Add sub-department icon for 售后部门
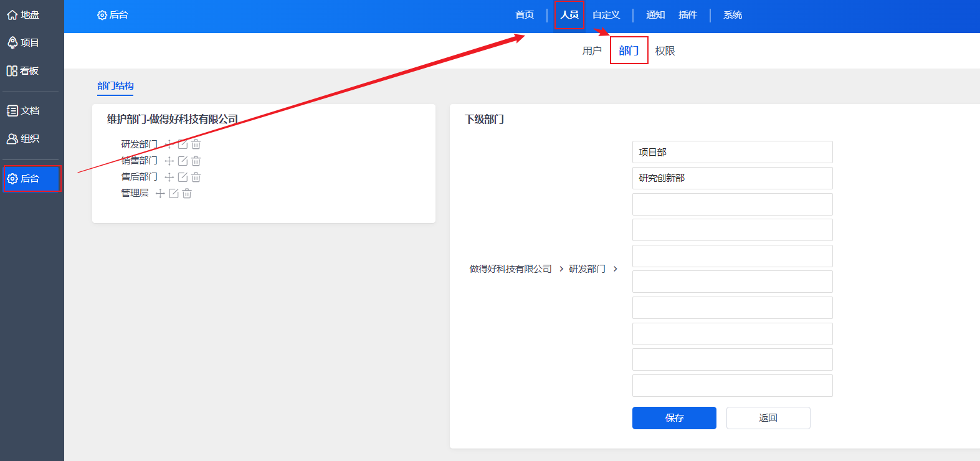 [x=169, y=177]
